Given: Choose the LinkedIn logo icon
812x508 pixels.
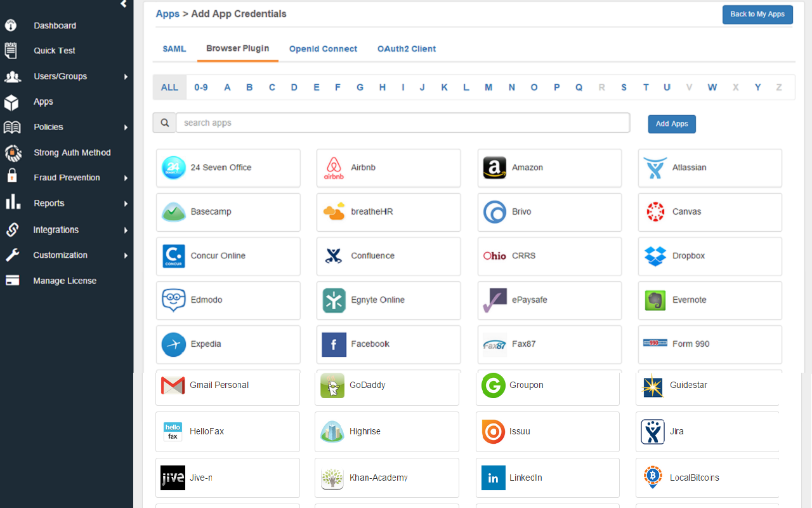Looking at the screenshot, I should tap(493, 478).
